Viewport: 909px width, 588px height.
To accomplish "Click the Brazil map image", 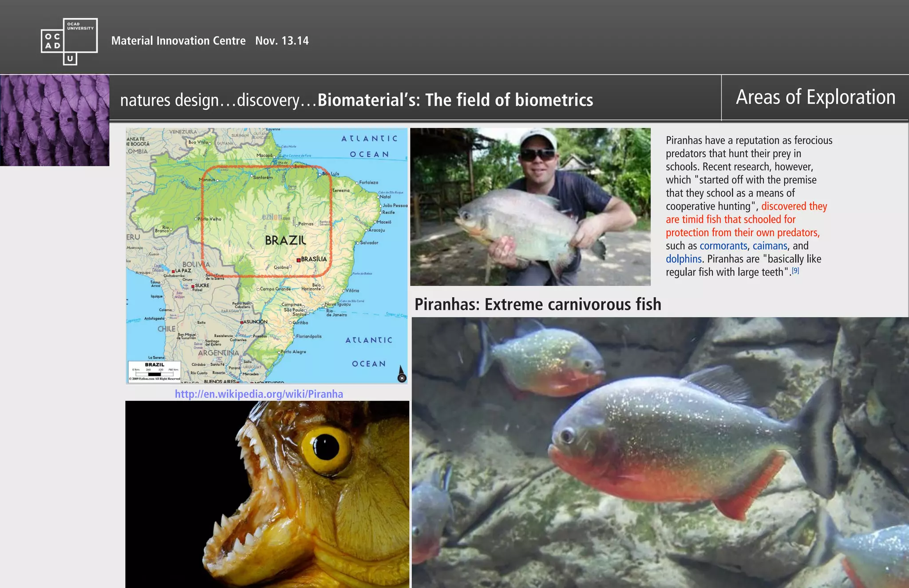I will (266, 256).
